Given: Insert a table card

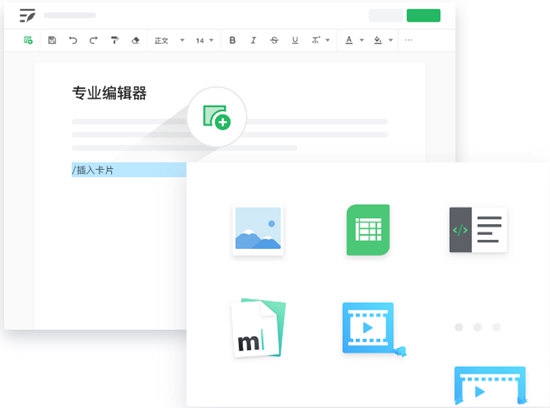Looking at the screenshot, I should (368, 230).
